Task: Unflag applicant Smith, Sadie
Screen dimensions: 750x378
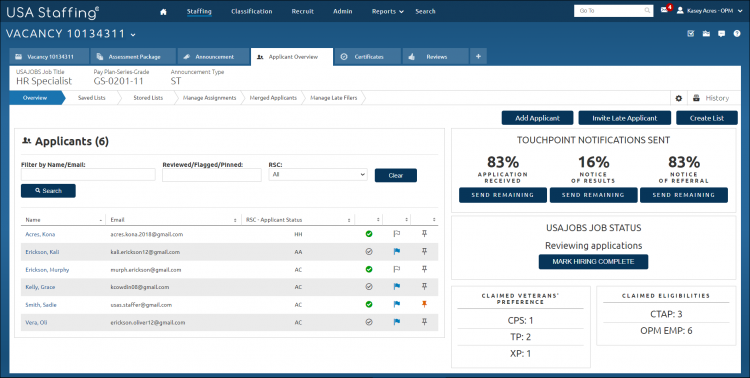Action: coord(397,304)
